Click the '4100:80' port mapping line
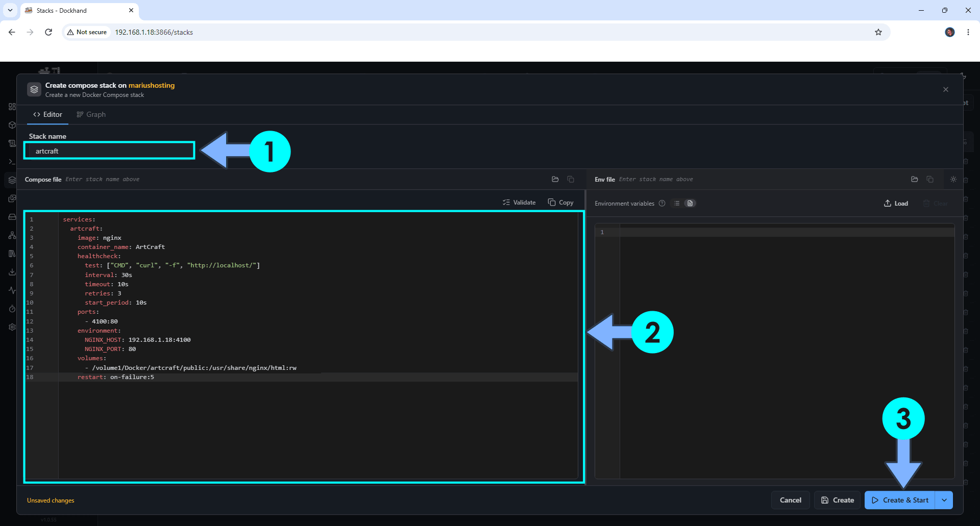The width and height of the screenshot is (980, 526). click(x=101, y=321)
